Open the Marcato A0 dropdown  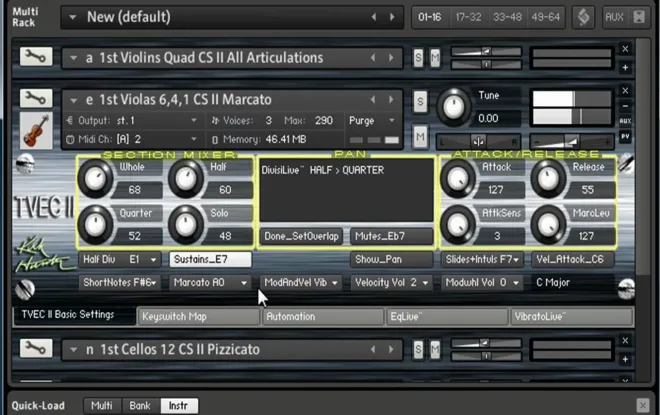210,282
